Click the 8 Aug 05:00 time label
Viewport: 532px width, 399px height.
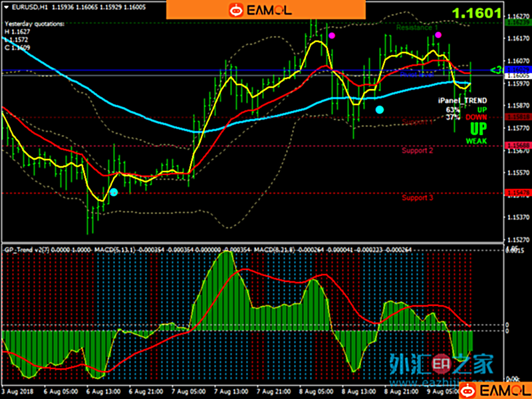(317, 391)
